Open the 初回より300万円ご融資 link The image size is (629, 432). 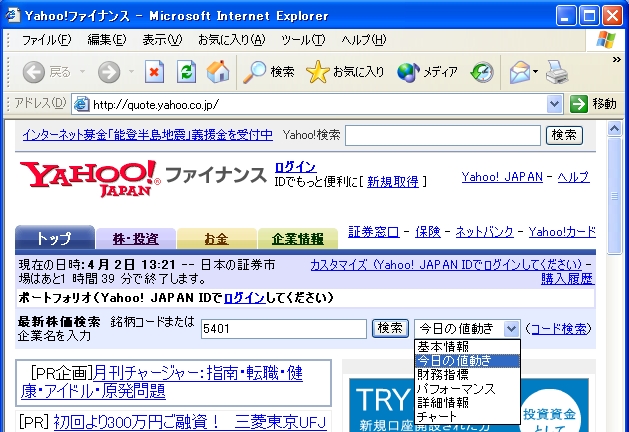pos(190,422)
